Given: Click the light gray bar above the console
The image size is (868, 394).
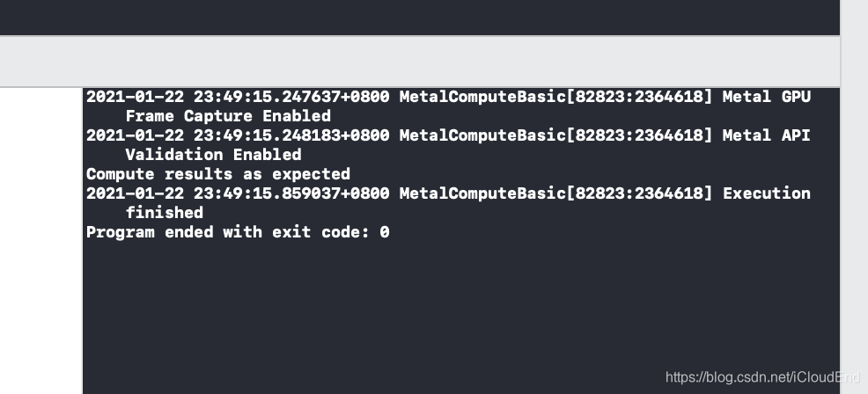Looking at the screenshot, I should (420, 62).
